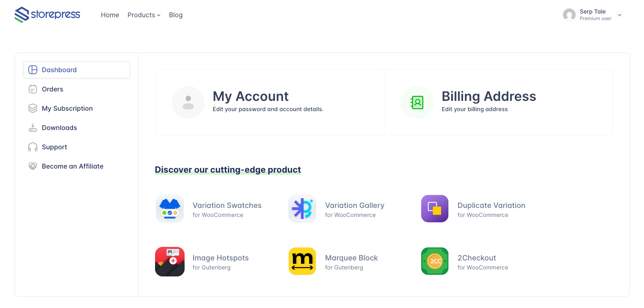644x308 pixels.
Task: Select the Duplicate Variation purple icon
Action: click(434, 208)
